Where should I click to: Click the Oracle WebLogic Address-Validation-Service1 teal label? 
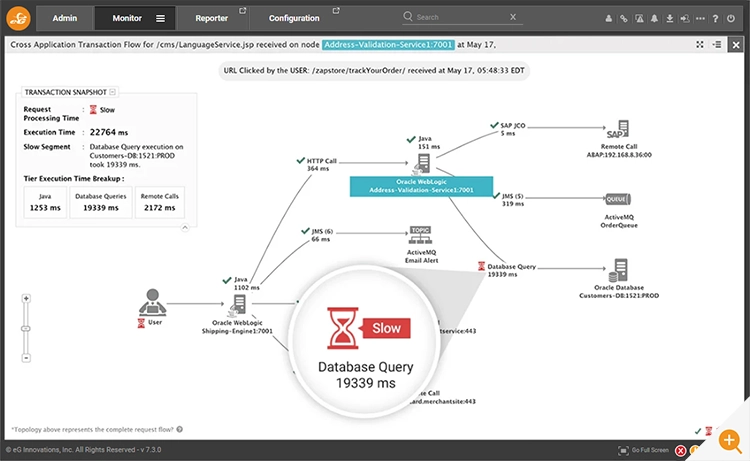tap(421, 186)
